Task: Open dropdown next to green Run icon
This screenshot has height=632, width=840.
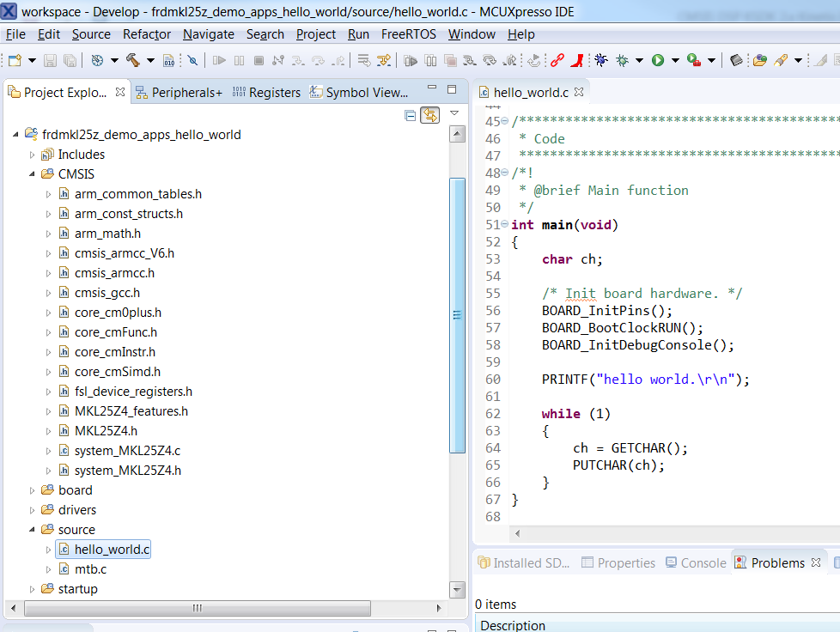Action: (675, 60)
